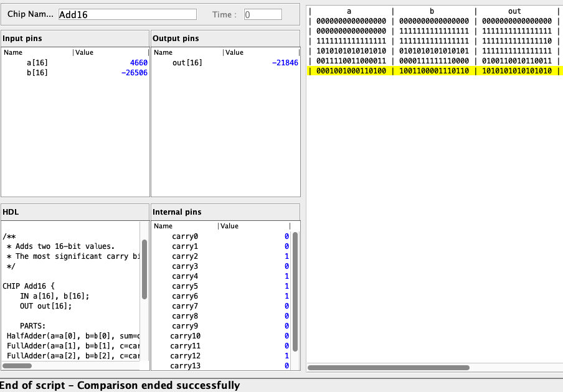563x392 pixels.
Task: Select internal pin carry9
Action: (x=221, y=326)
